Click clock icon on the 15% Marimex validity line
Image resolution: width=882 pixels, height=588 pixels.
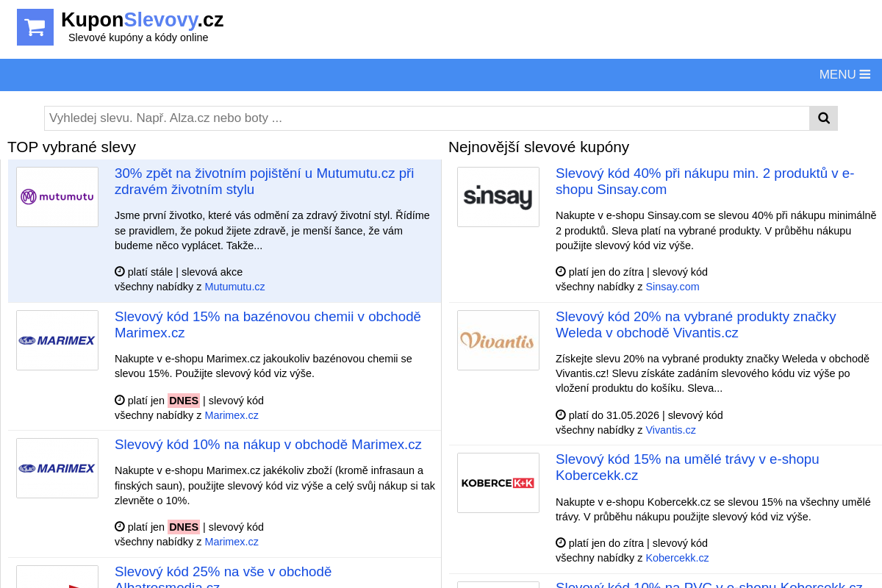click(x=120, y=400)
